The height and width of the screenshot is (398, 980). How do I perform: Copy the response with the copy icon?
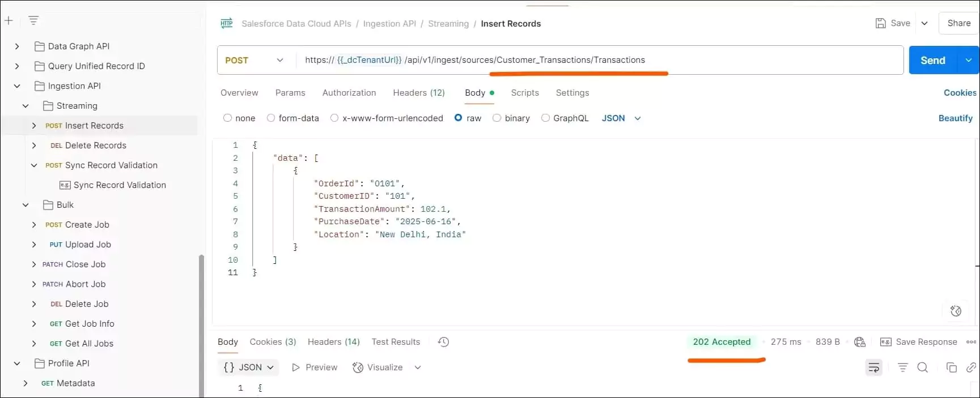coord(952,367)
